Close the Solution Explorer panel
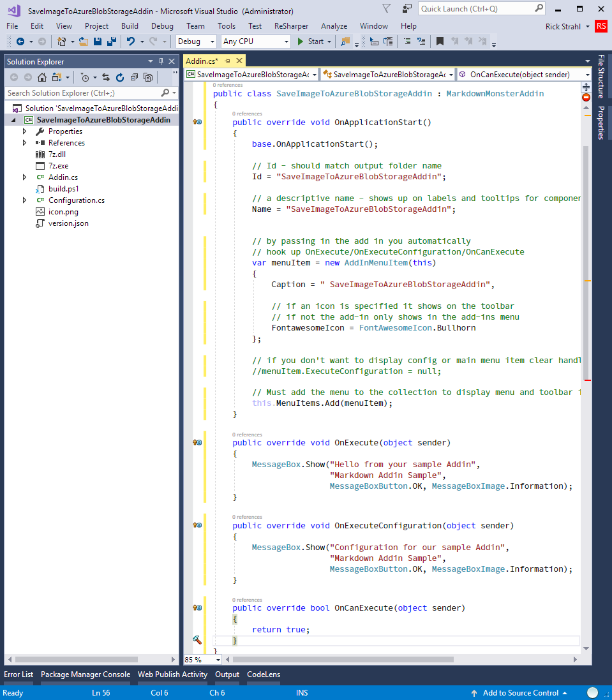612x700 pixels. pyautogui.click(x=172, y=62)
